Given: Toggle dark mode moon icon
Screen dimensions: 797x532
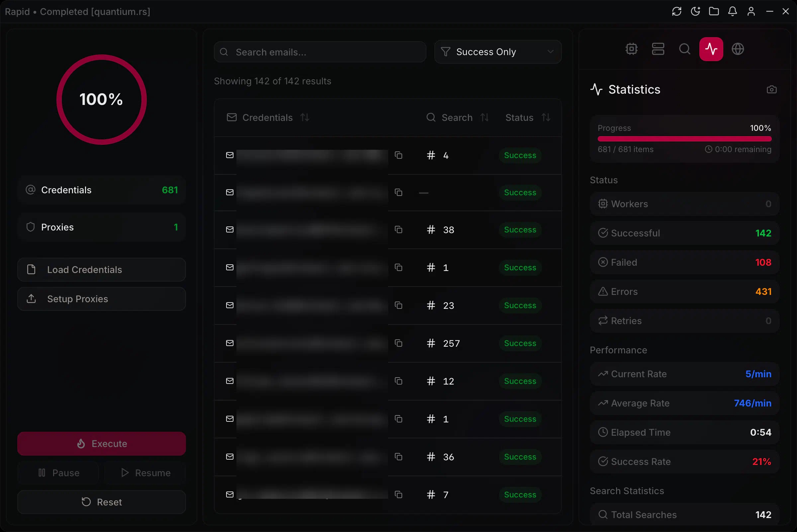Looking at the screenshot, I should pyautogui.click(x=695, y=12).
